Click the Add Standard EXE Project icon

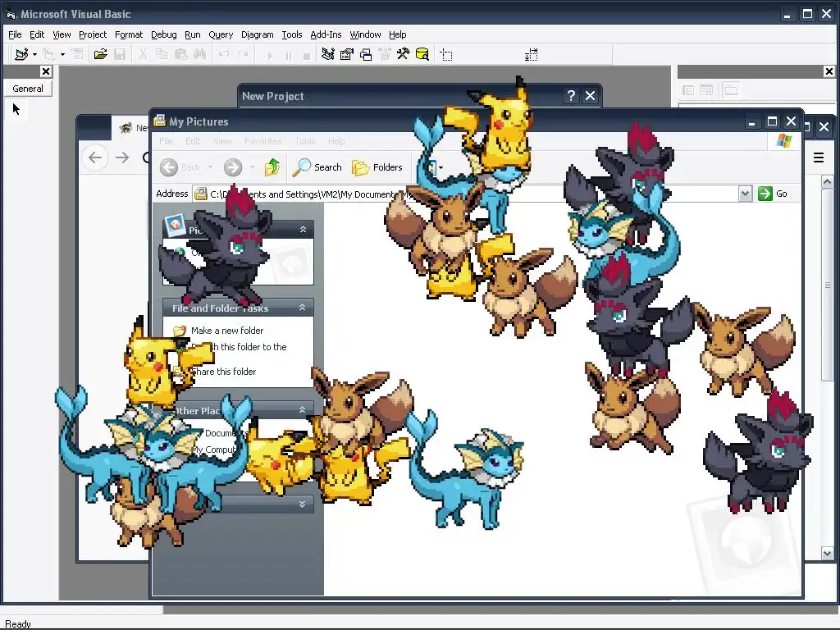[21, 54]
